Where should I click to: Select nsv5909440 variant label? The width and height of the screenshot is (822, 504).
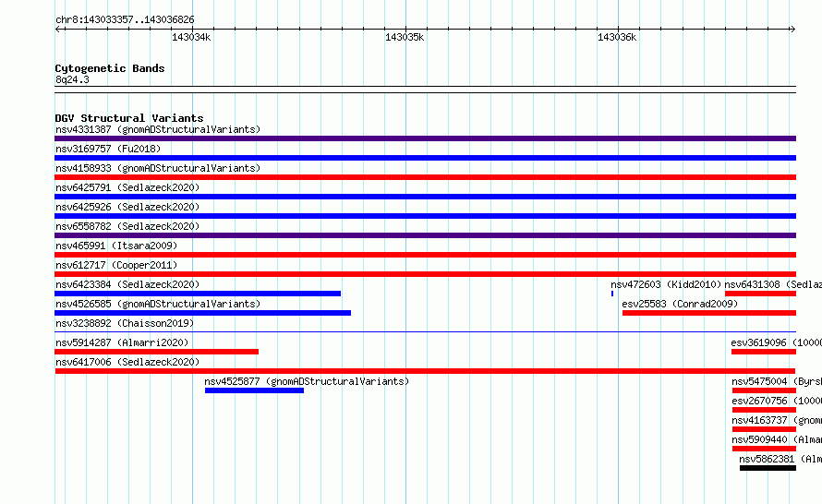(777, 439)
